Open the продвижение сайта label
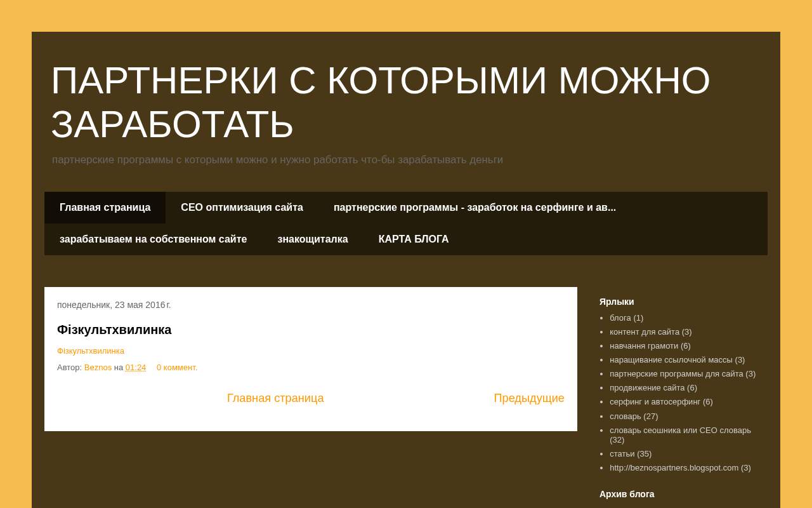This screenshot has height=508, width=812. coord(647,388)
